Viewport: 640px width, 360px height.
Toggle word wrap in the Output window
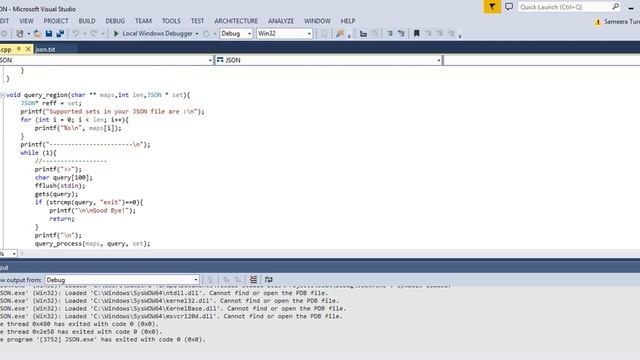(x=268, y=280)
